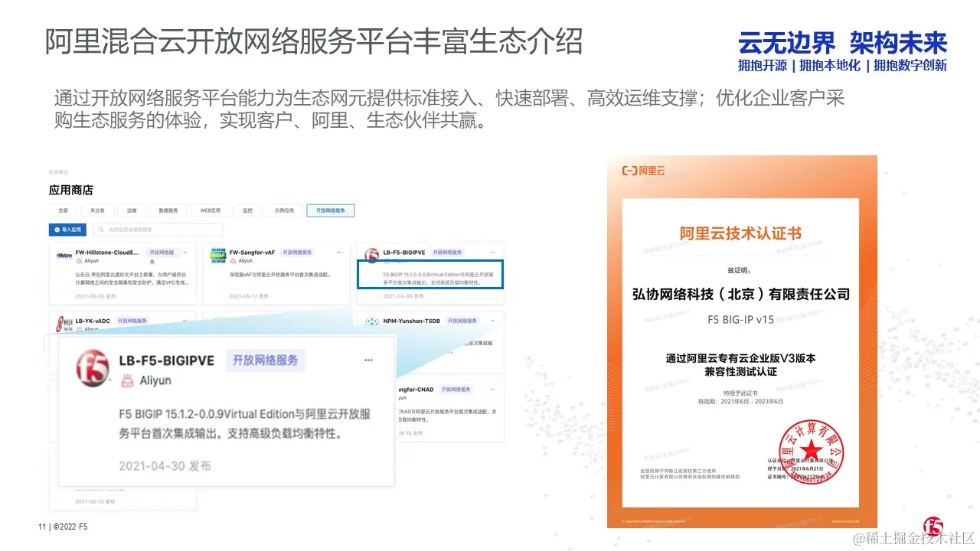Click the F5 logo at slide bottom right
This screenshot has width=980, height=551.
point(933,527)
